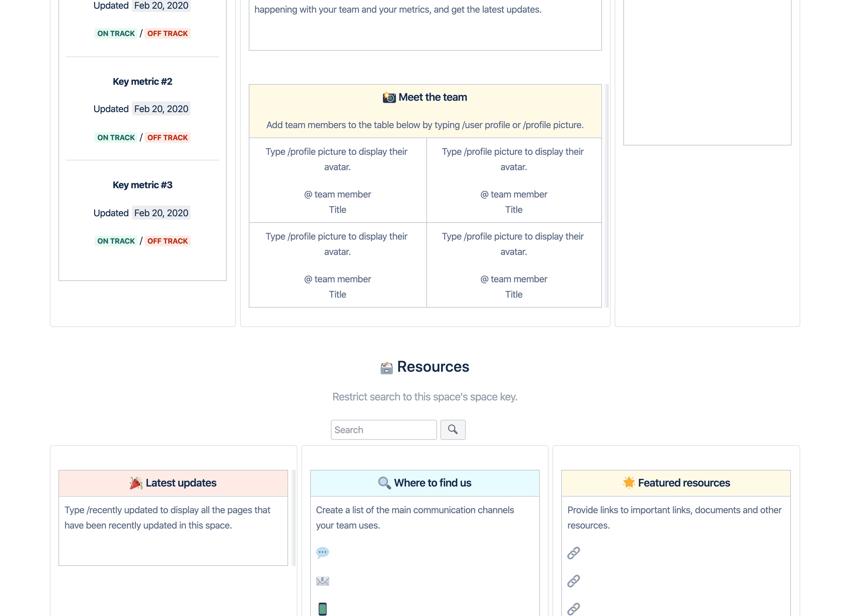This screenshot has width=850, height=616.
Task: Click the second link icon under Featured resources
Action: [x=574, y=581]
